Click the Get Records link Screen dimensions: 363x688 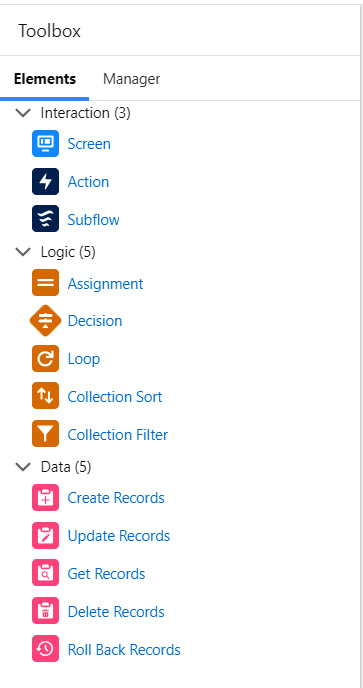point(106,573)
